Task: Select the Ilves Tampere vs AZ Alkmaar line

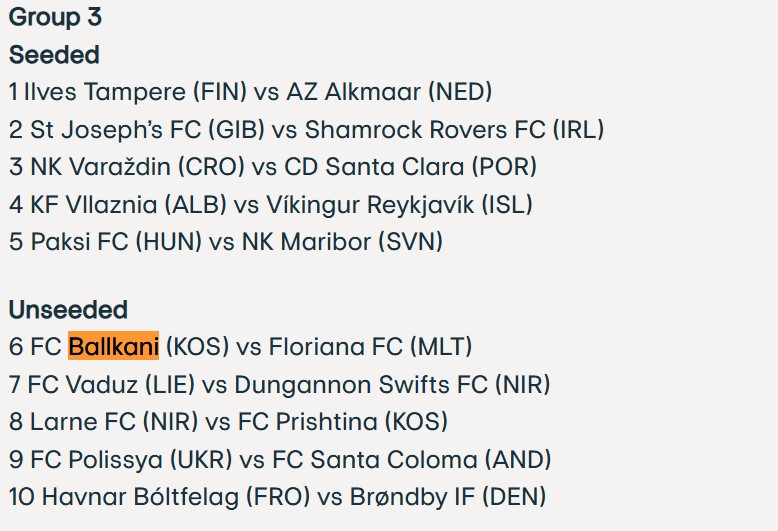Action: 250,92
